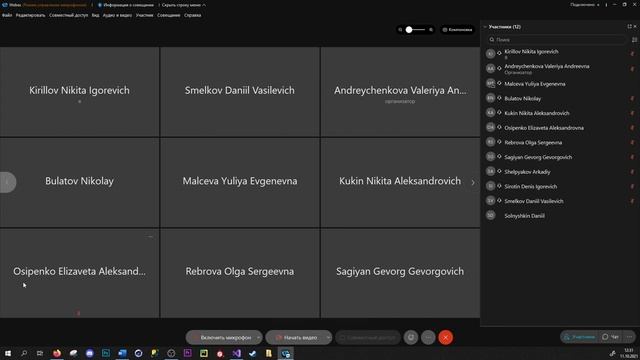Click the Osipenko Elizaveta video tile options ellipsis
The image size is (640, 360).
point(150,236)
